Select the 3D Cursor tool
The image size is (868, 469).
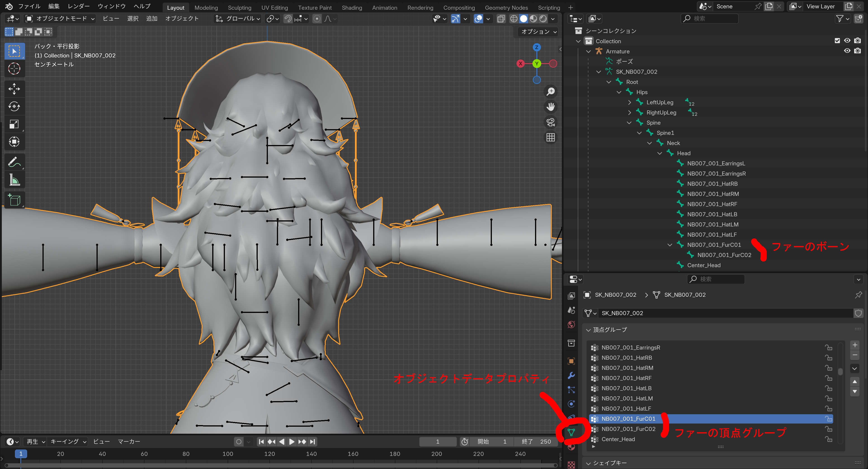tap(14, 69)
